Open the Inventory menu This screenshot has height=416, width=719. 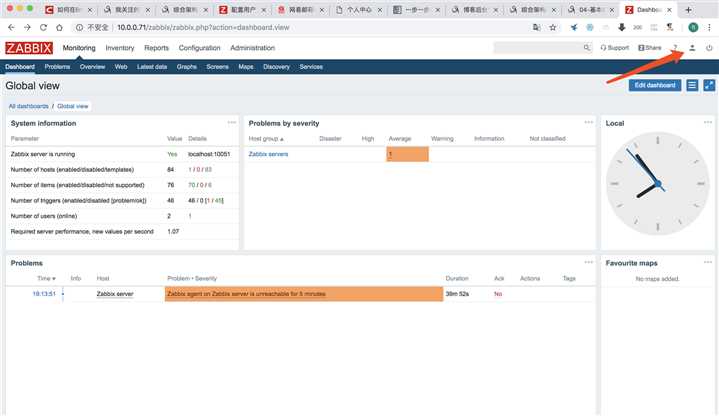pos(120,48)
